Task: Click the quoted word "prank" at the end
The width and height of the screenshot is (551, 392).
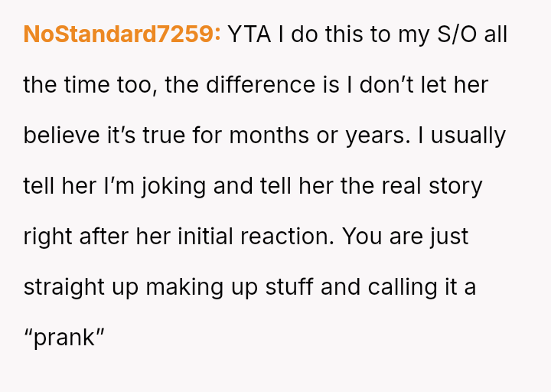Action: click(x=64, y=338)
